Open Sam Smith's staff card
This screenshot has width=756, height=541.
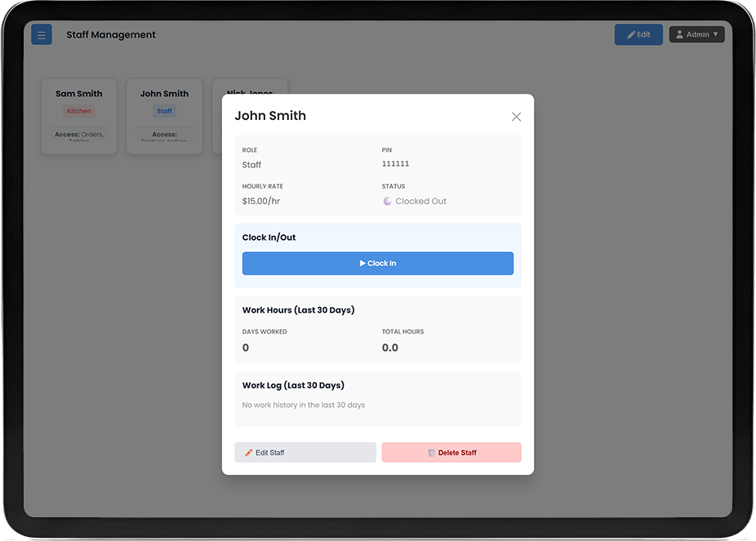78,116
